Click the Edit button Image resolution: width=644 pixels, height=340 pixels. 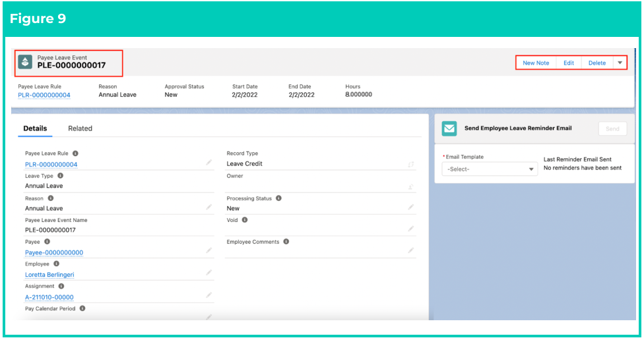tap(569, 63)
